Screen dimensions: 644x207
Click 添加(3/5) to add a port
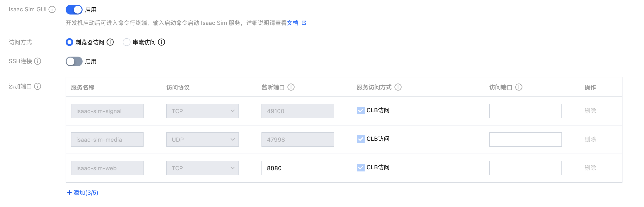point(83,192)
